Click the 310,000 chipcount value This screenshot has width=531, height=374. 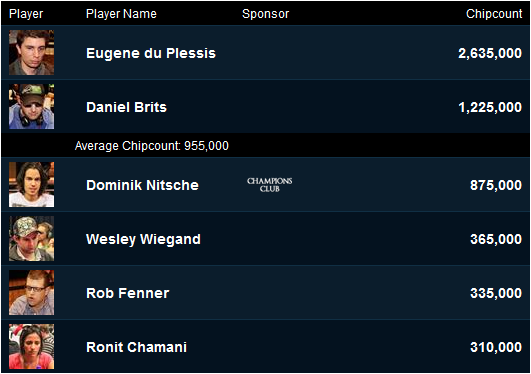(x=496, y=347)
